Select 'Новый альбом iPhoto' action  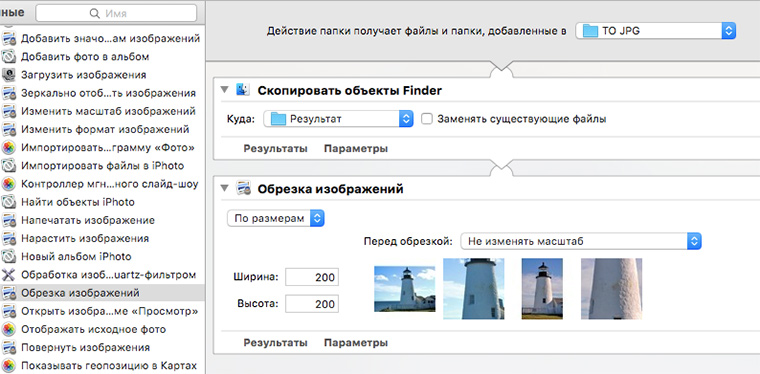[x=76, y=257]
